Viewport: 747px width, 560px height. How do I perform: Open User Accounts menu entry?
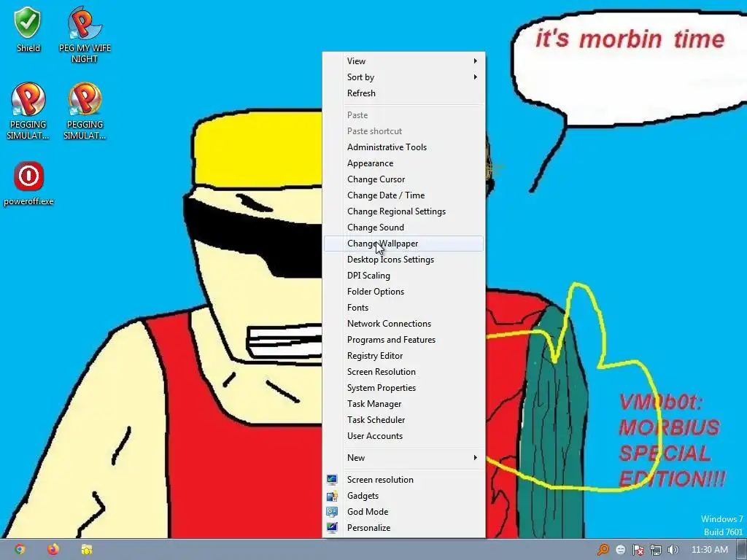click(404, 436)
